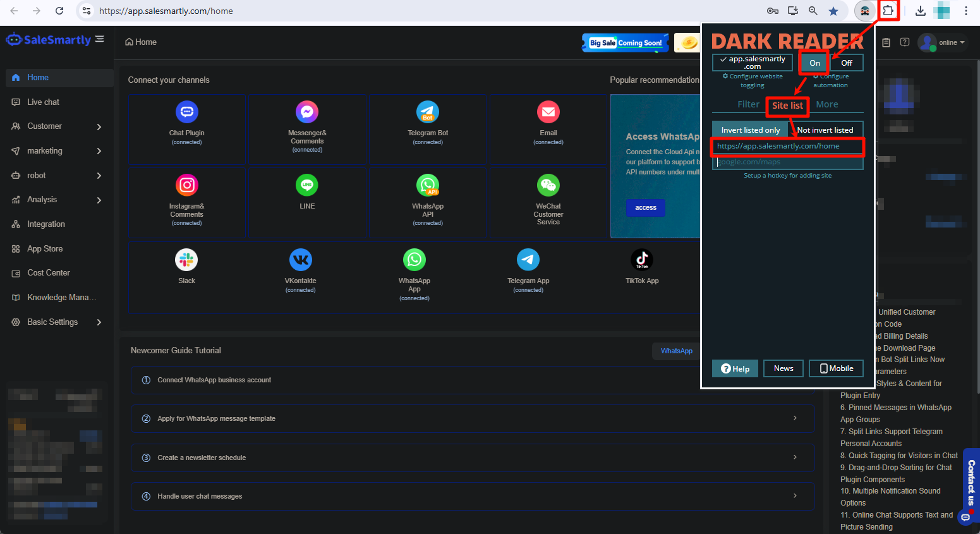The height and width of the screenshot is (534, 980).
Task: Click the Instagram & Comments channel icon
Action: point(186,185)
